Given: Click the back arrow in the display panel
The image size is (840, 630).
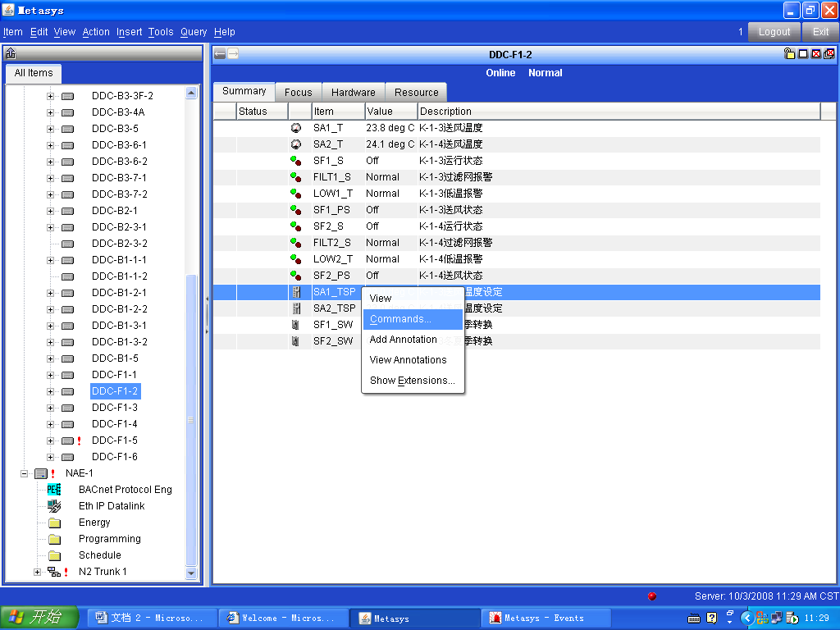Looking at the screenshot, I should [x=220, y=54].
